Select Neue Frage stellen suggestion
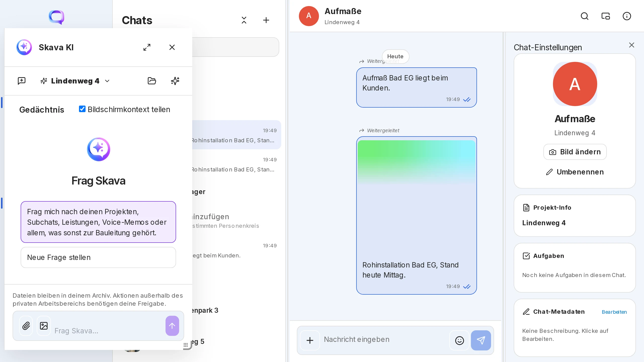The width and height of the screenshot is (644, 362). pyautogui.click(x=98, y=257)
